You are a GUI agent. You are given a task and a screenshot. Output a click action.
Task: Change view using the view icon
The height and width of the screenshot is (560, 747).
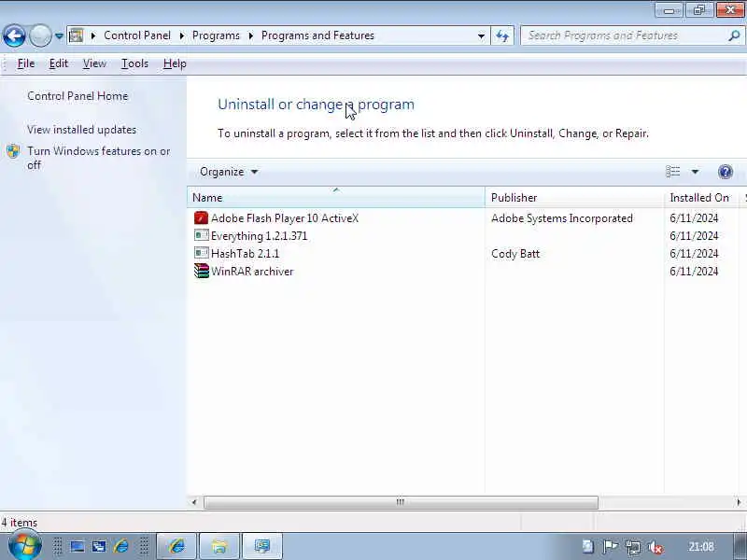[672, 172]
